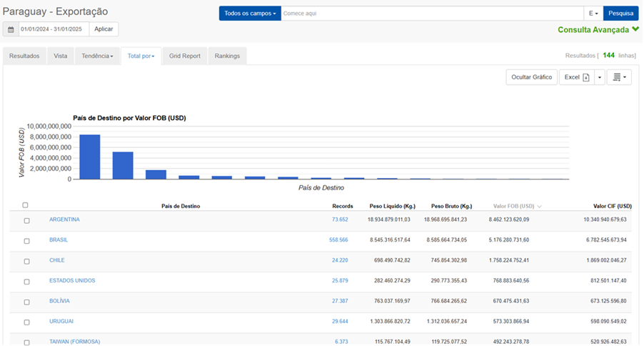Click the Consulta Avançada green chevron
The height and width of the screenshot is (346, 644).
point(635,30)
